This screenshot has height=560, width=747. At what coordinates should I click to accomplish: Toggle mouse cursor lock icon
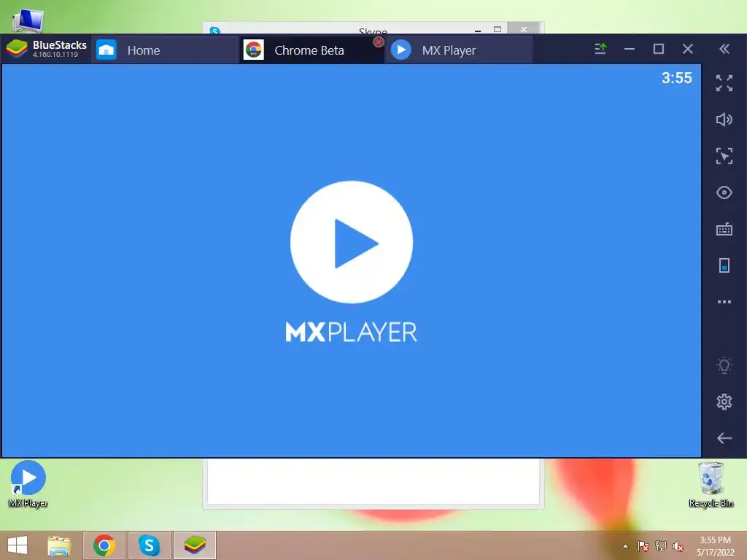click(x=724, y=156)
